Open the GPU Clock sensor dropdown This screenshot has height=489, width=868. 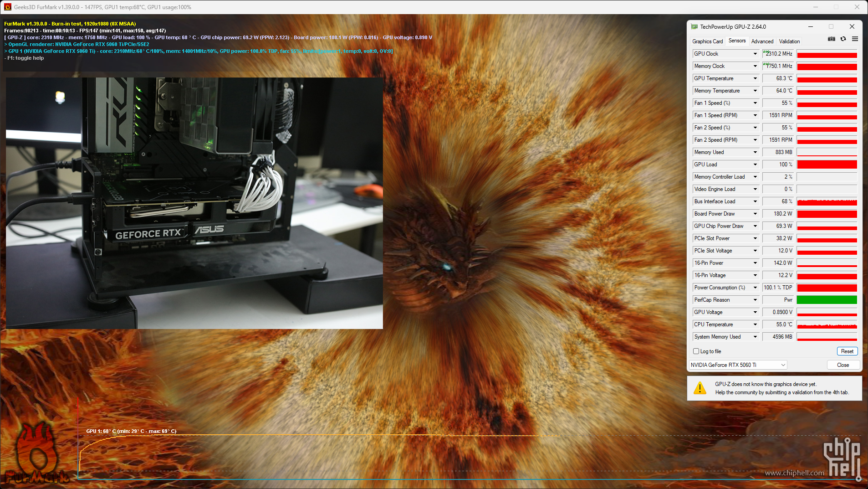[755, 54]
